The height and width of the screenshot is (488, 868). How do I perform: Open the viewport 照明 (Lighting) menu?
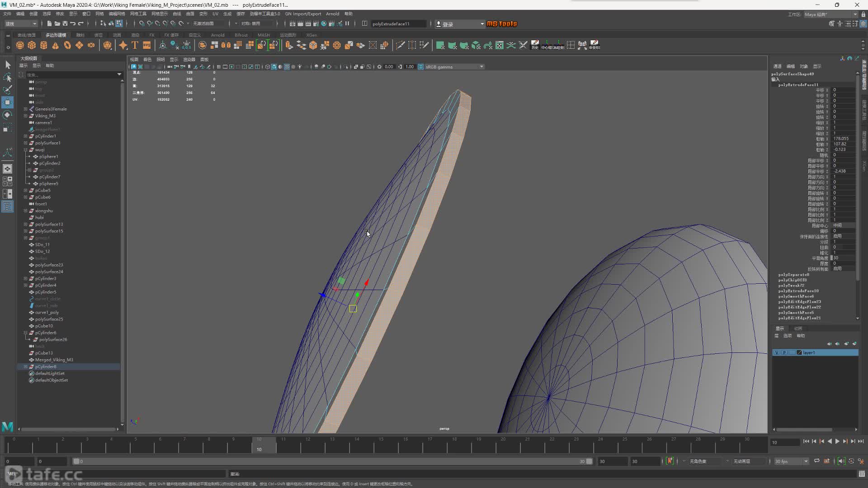point(160,60)
